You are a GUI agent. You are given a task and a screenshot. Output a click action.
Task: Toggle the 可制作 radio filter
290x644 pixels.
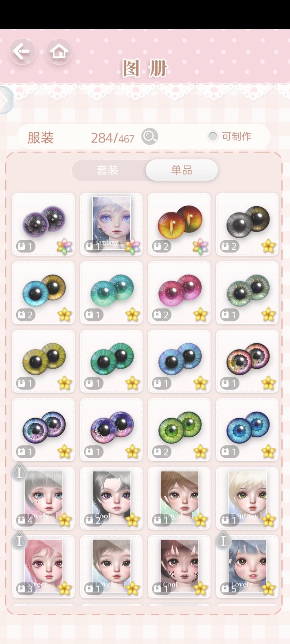pos(213,137)
